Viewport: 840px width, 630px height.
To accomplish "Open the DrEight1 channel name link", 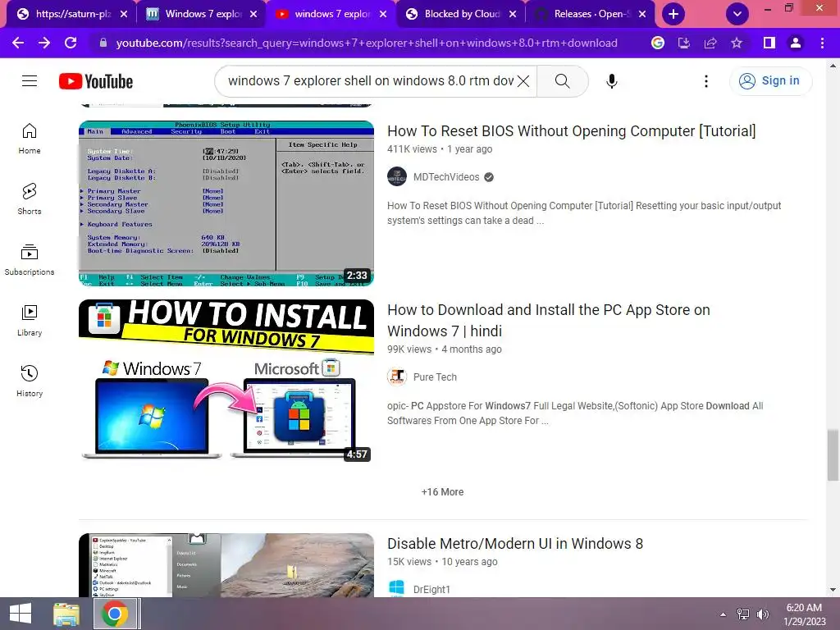I will point(431,589).
